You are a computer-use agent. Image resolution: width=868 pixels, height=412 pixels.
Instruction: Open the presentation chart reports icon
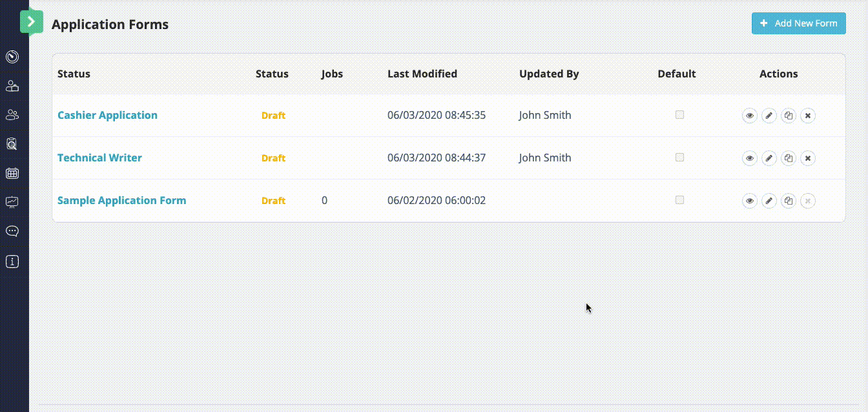pyautogui.click(x=12, y=202)
